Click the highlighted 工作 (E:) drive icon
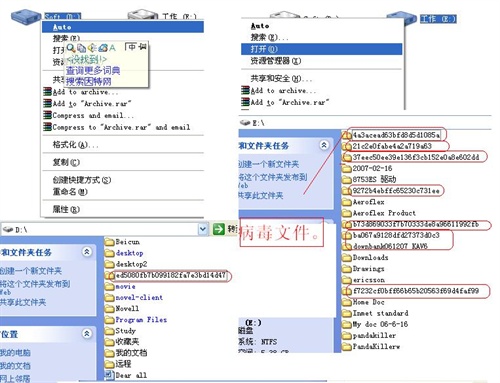This screenshot has height=383, width=500. tap(401, 18)
